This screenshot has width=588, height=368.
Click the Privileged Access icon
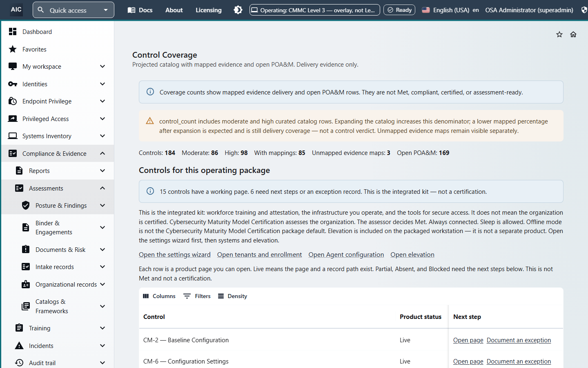click(x=13, y=119)
